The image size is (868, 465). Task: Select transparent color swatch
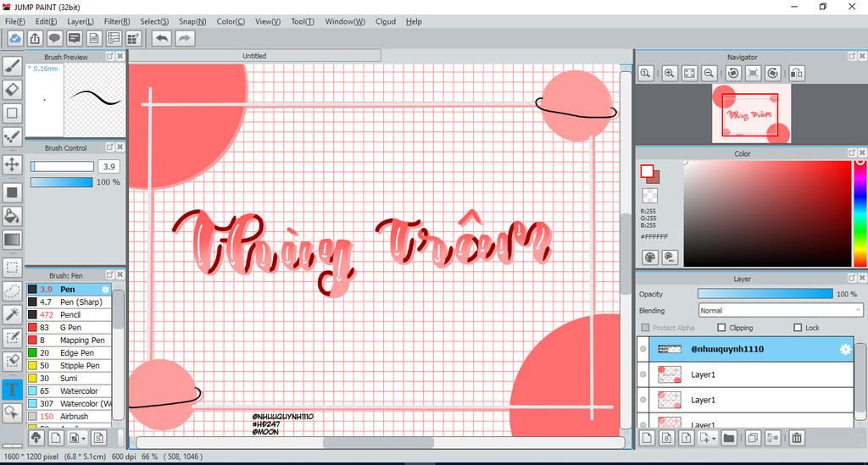pos(650,195)
